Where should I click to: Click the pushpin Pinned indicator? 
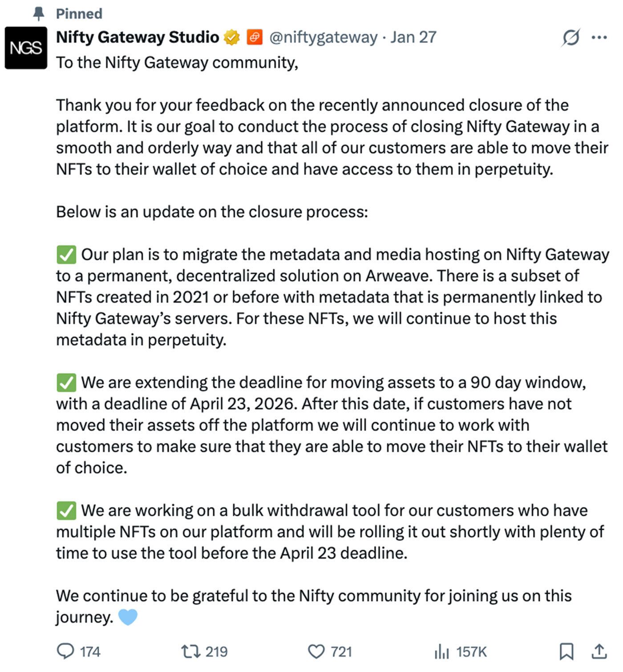(39, 14)
